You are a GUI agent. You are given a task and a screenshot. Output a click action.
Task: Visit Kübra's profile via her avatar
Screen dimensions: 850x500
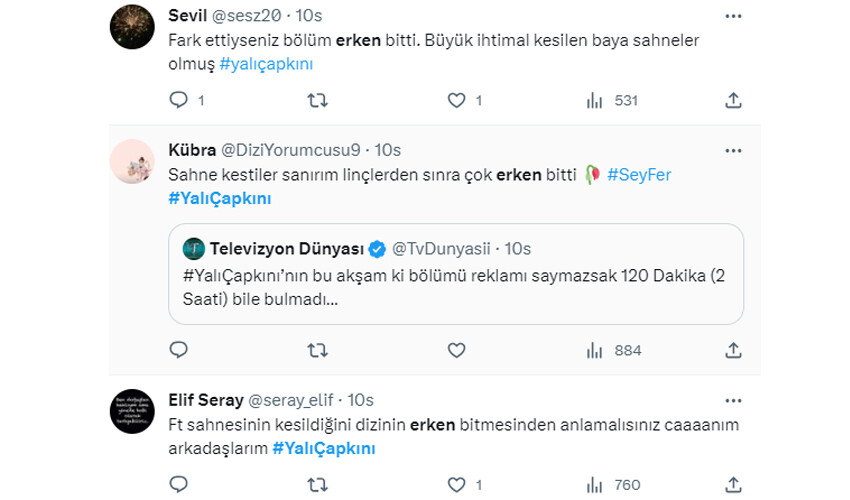point(131,160)
